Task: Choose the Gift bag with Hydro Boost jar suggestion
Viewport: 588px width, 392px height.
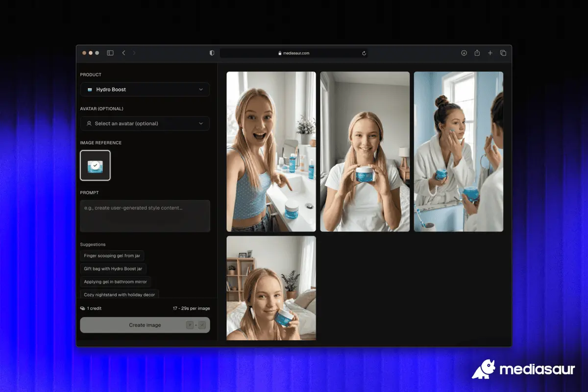Action: tap(113, 269)
